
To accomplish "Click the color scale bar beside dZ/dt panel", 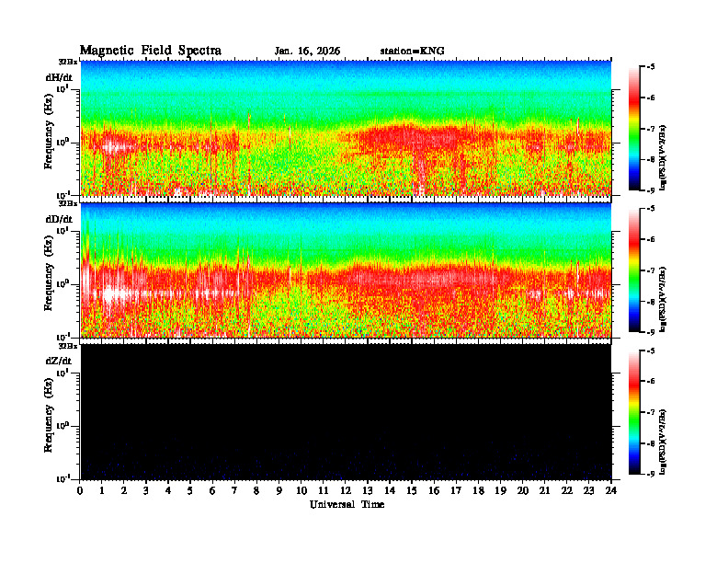I will pyautogui.click(x=634, y=412).
